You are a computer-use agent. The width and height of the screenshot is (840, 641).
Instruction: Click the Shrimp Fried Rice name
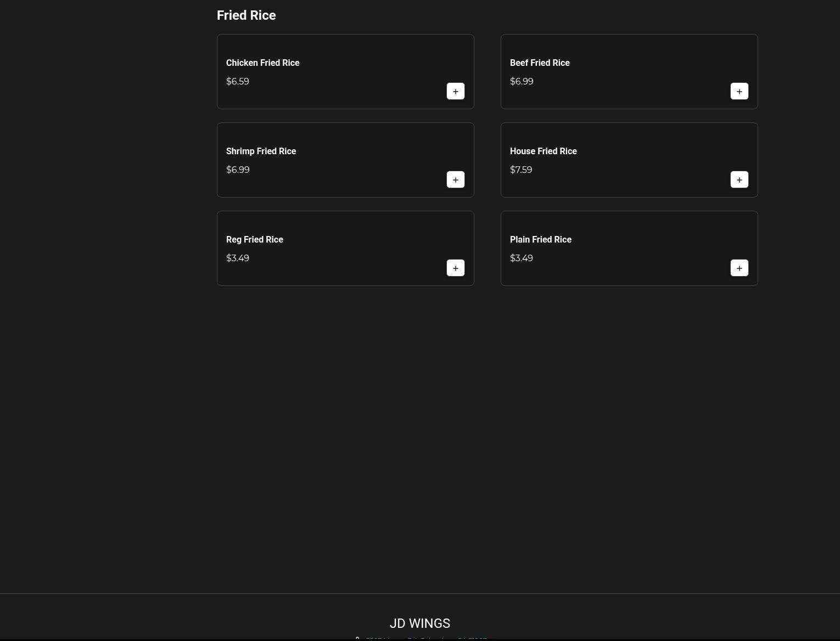point(261,151)
